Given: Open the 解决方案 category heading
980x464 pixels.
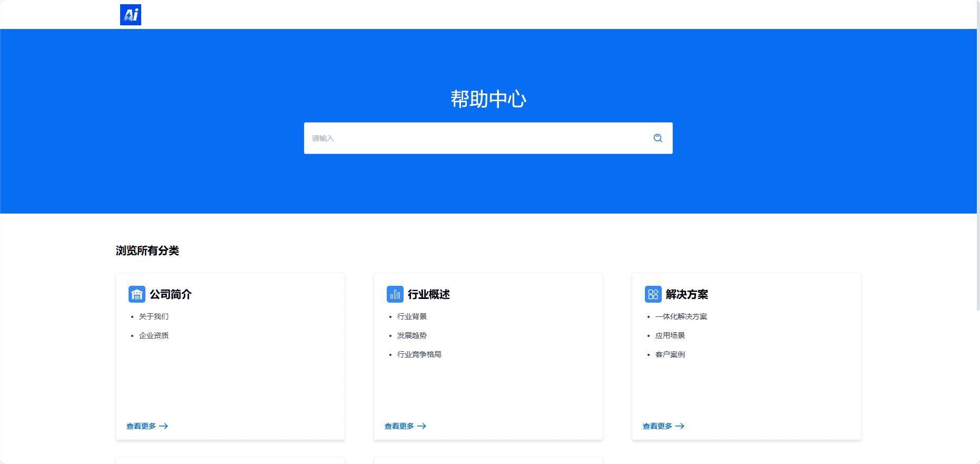Looking at the screenshot, I should (x=687, y=294).
